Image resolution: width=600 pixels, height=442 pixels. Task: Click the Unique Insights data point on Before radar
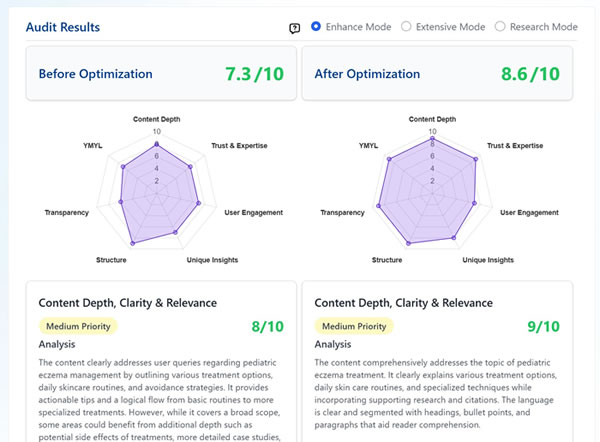point(175,232)
